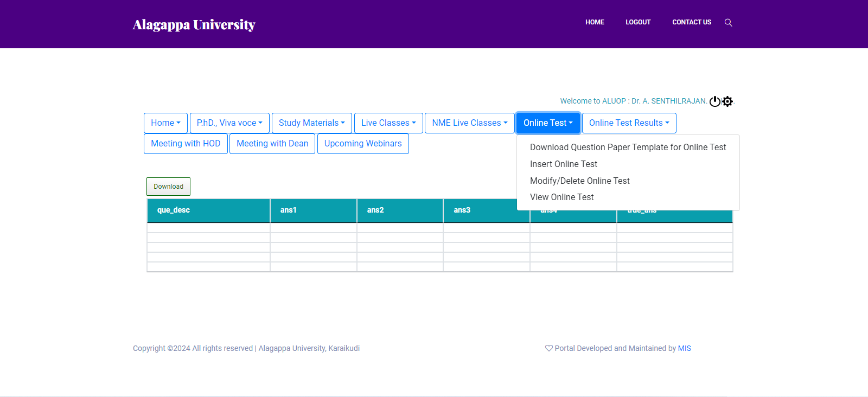The width and height of the screenshot is (868, 397).
Task: Open the MIS link in footer
Action: [685, 348]
